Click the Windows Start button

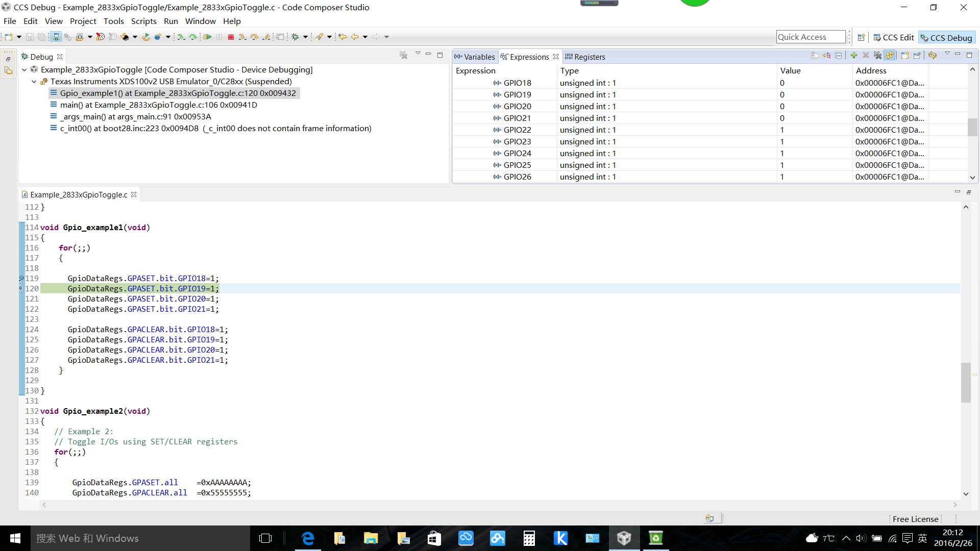(x=15, y=538)
